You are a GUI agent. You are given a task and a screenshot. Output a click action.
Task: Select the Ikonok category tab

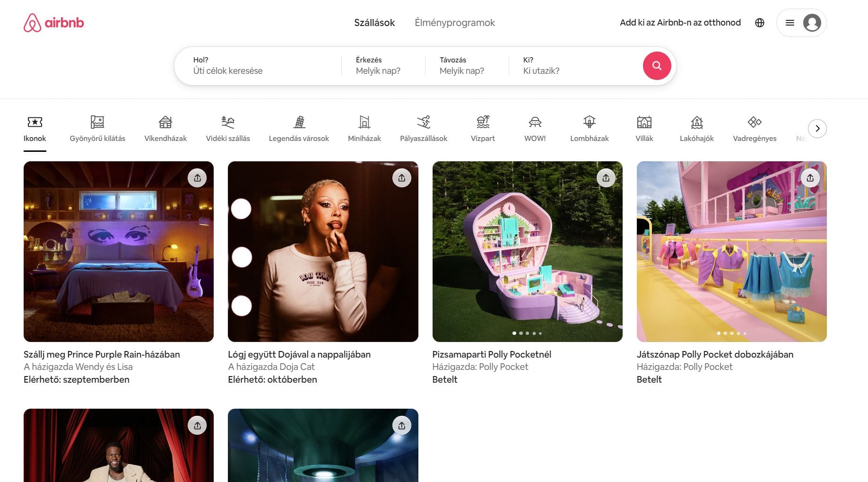pyautogui.click(x=35, y=128)
